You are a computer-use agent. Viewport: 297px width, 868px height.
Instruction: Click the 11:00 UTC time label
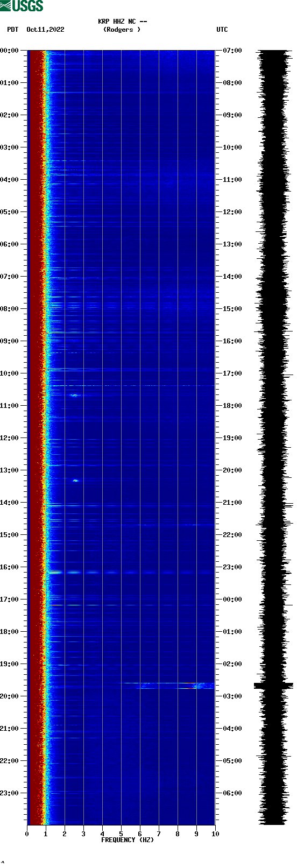(x=232, y=180)
